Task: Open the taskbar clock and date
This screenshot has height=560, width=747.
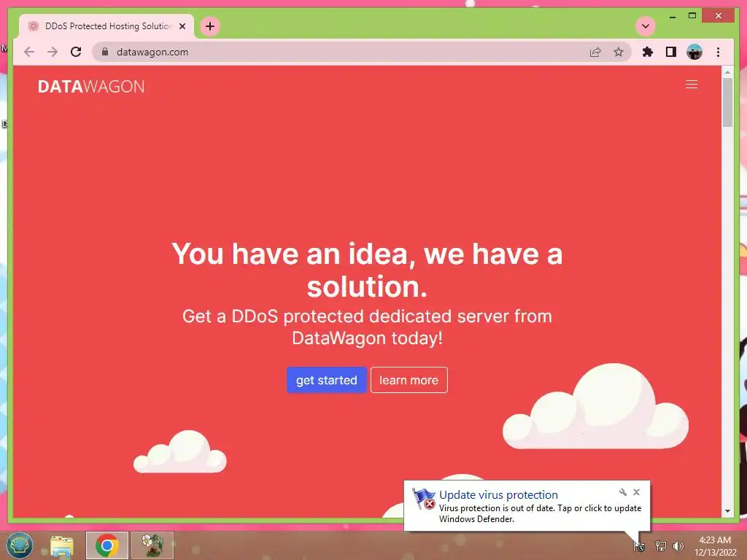Action: pos(715,546)
